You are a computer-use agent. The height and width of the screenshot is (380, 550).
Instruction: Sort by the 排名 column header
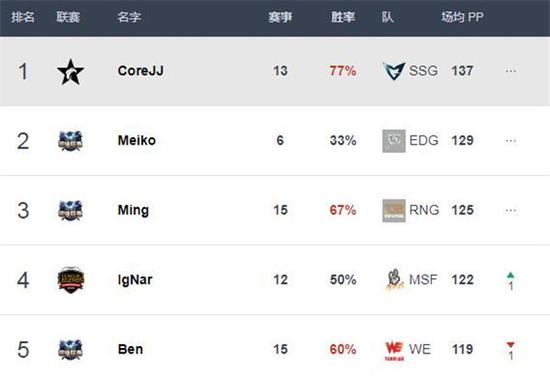point(23,17)
